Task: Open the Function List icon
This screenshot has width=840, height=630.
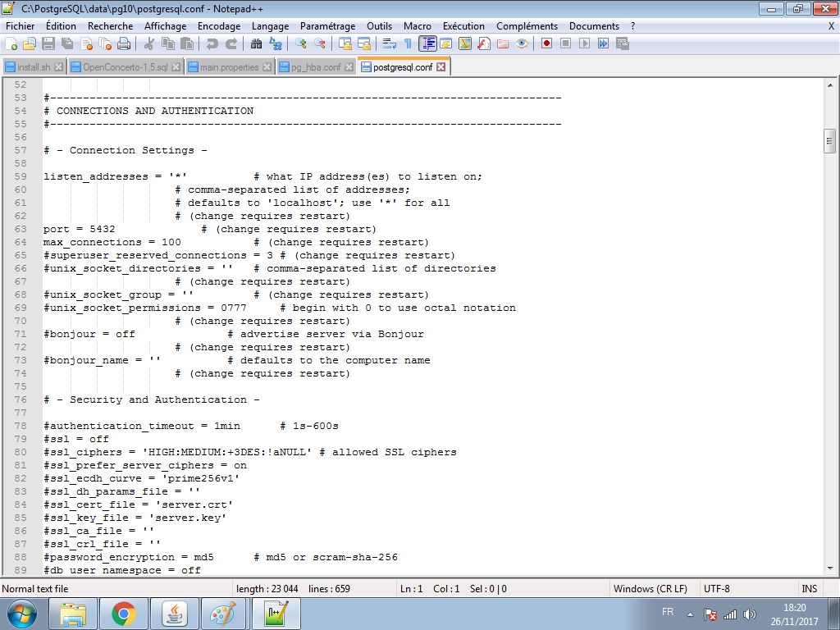Action: (x=484, y=44)
